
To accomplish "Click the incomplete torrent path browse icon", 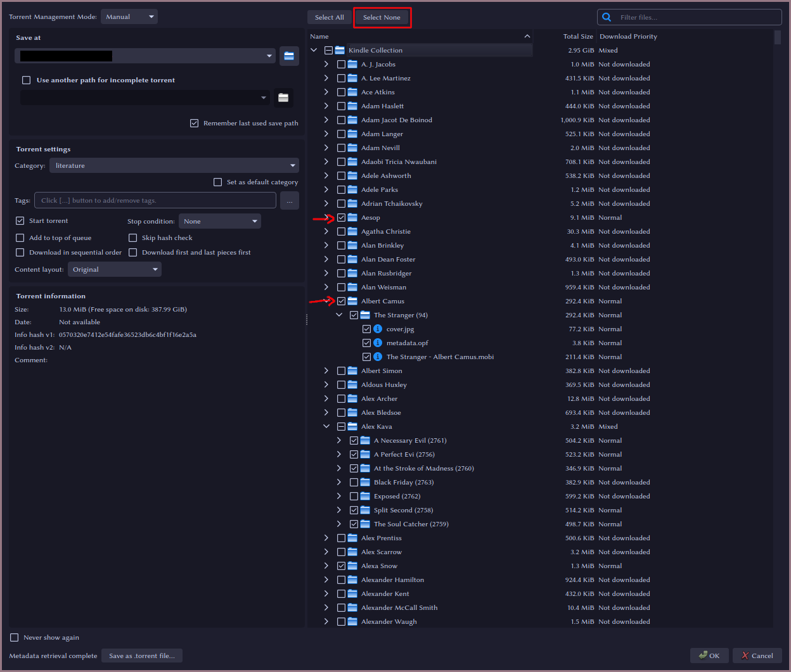I will 283,98.
